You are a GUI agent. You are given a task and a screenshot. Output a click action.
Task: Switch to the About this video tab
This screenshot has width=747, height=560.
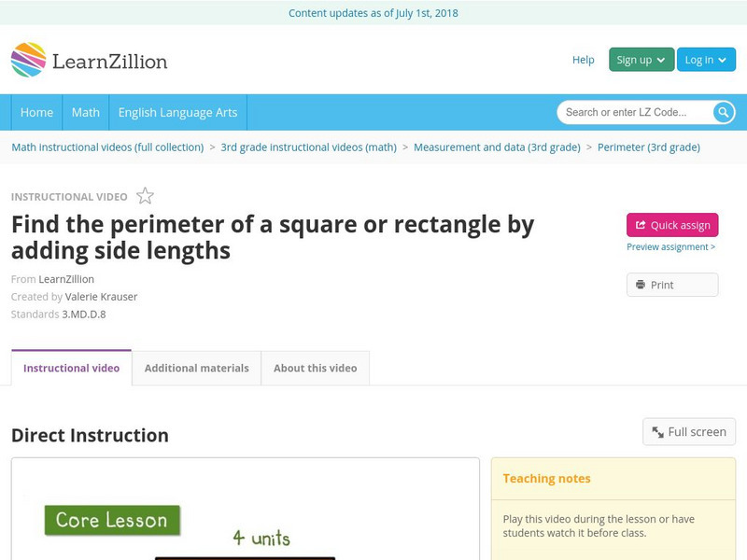tap(315, 368)
